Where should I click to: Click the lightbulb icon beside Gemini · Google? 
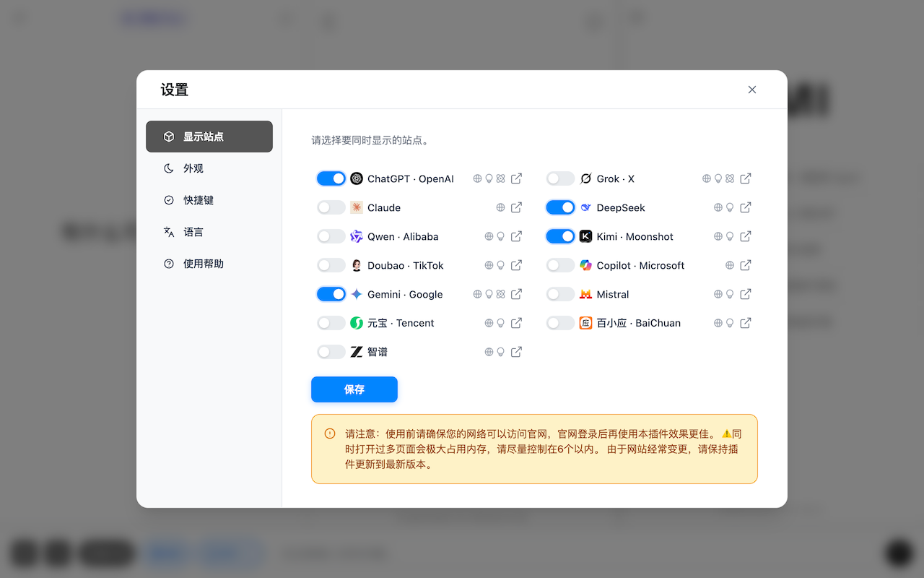point(489,294)
